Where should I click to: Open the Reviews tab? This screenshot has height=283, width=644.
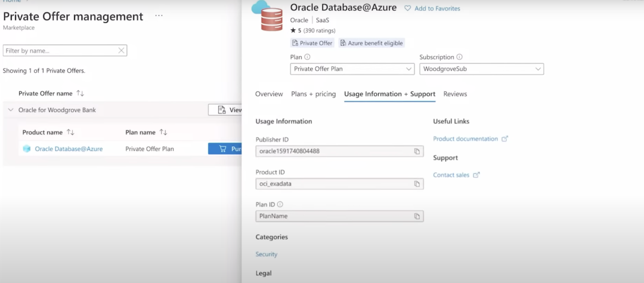[455, 94]
